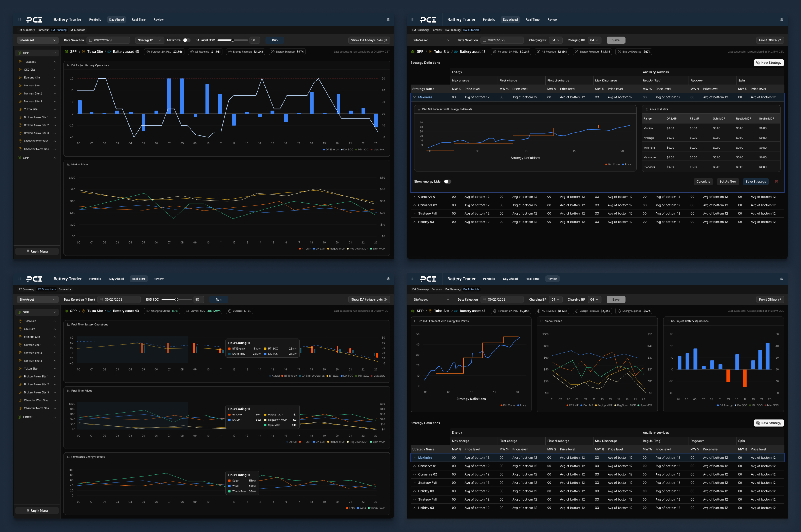Click Forecast DA P&L icon in DA Planning window
The height and width of the screenshot is (532, 801).
(x=148, y=52)
